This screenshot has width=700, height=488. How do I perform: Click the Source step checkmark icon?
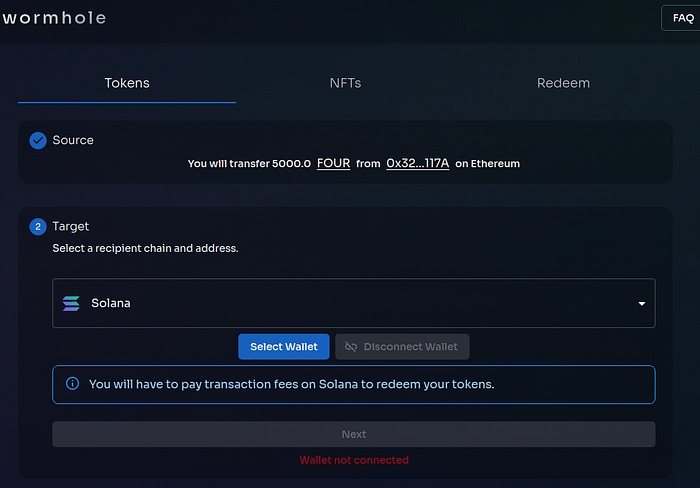[38, 141]
